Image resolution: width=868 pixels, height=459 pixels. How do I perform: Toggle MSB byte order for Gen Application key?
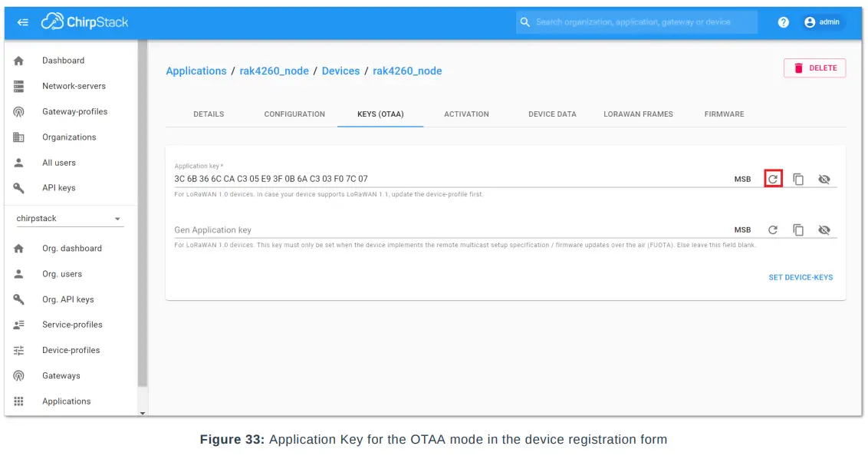coord(742,229)
